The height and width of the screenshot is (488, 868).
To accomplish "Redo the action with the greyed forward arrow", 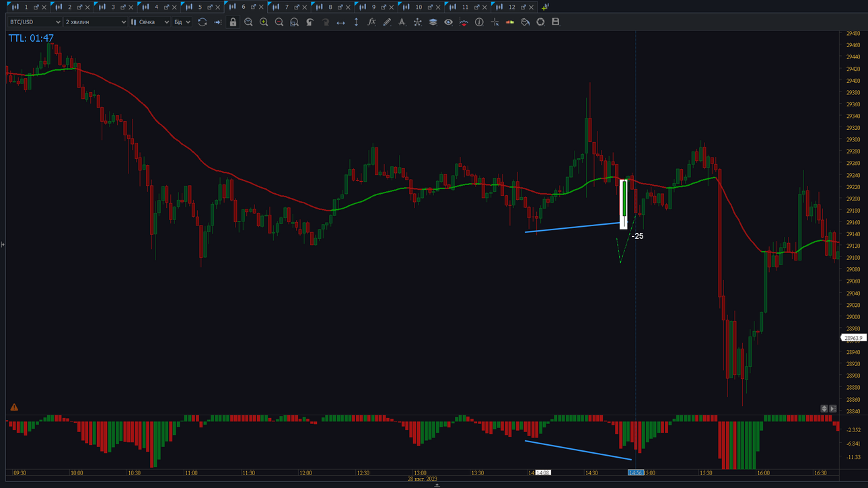I will click(325, 22).
